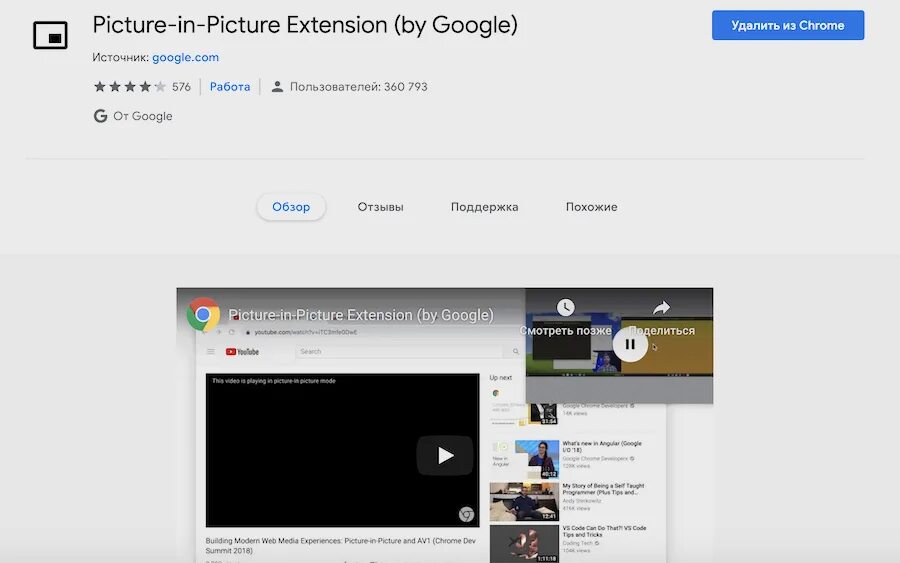Go to the "Похожие" tab
The image size is (900, 563).
point(591,207)
